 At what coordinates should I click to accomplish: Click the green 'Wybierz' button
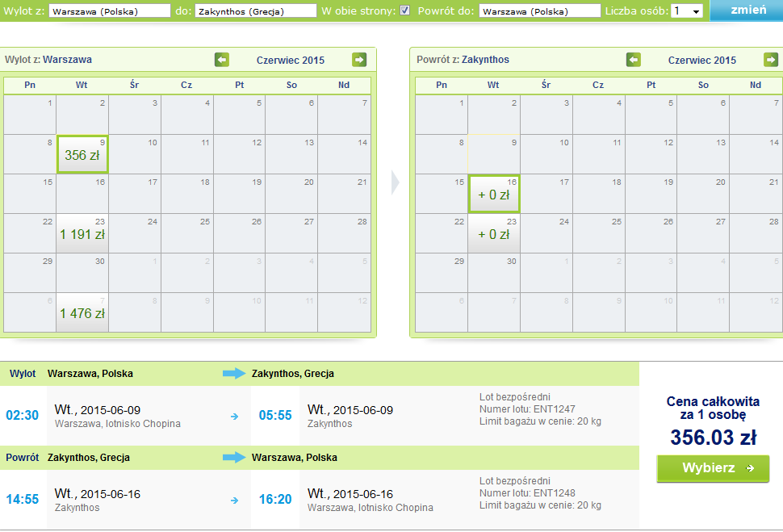tap(713, 468)
